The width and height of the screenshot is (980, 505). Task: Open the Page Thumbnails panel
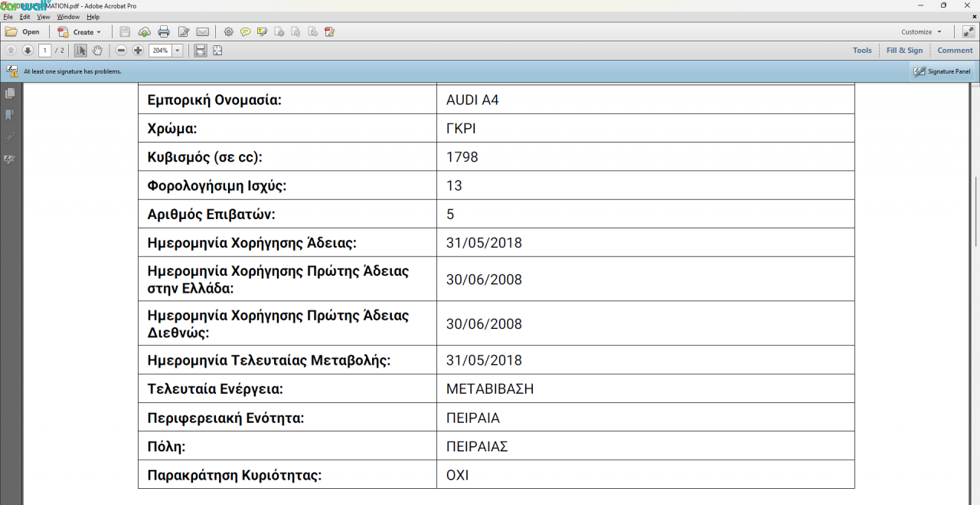coord(10,93)
